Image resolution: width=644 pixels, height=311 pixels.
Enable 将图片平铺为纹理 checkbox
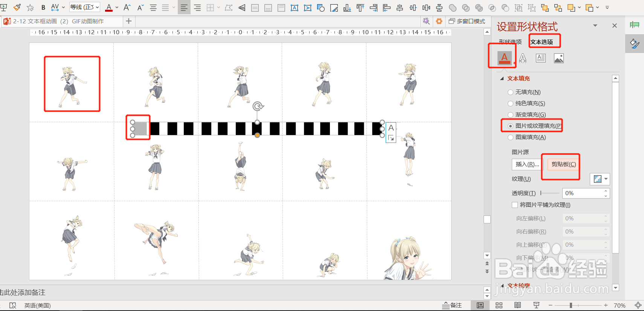tap(515, 205)
